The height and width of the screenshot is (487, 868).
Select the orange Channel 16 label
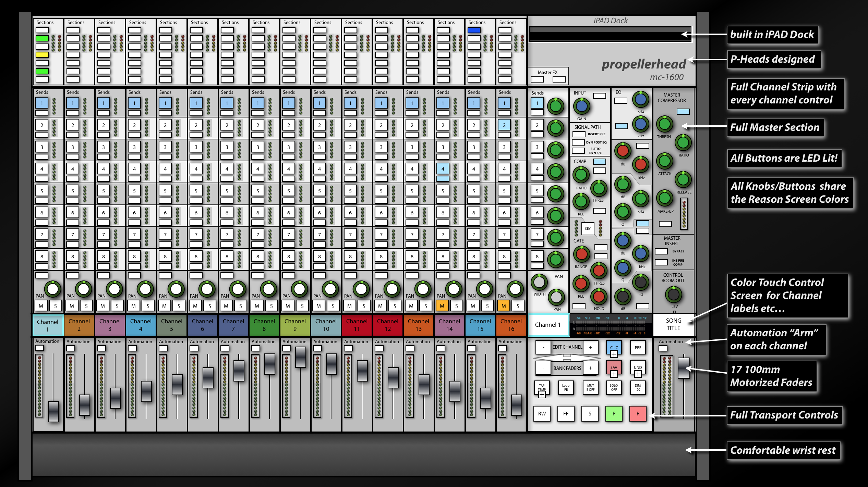pyautogui.click(x=511, y=325)
